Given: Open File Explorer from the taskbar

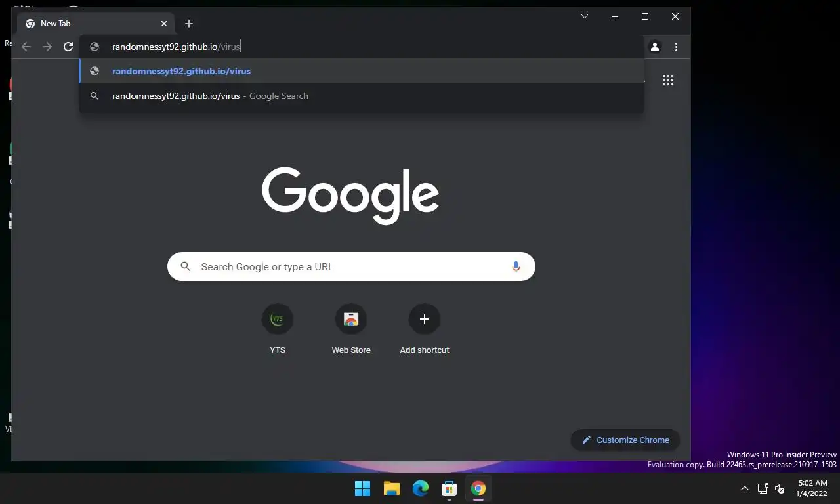Looking at the screenshot, I should coord(392,488).
